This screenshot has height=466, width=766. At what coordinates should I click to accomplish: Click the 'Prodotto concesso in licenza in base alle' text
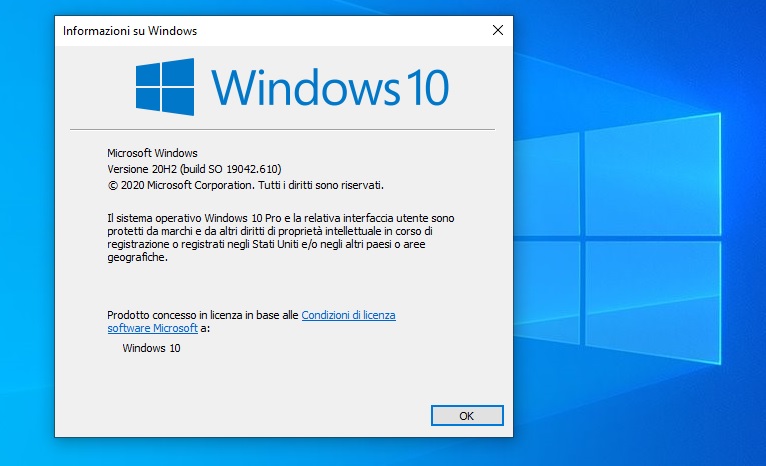coord(203,315)
